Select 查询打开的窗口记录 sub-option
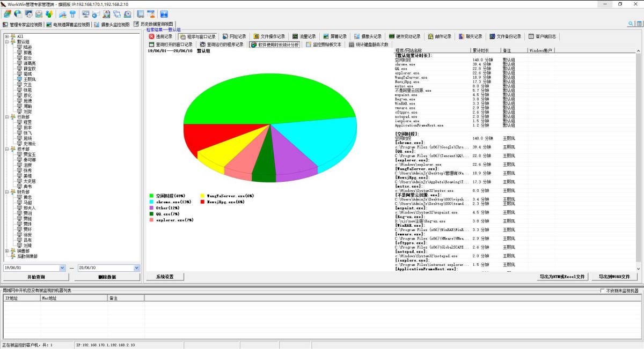This screenshot has width=644, height=349. click(x=170, y=44)
